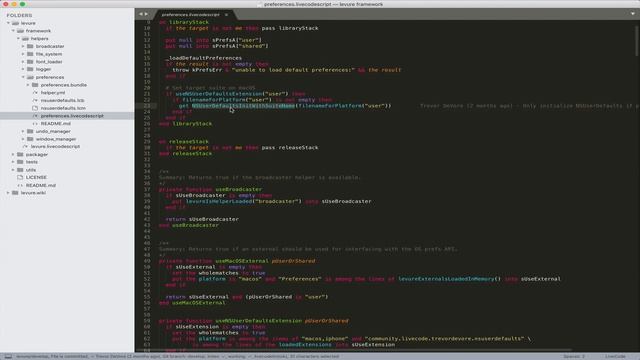
Task: Close the preferences.livecodescript tab
Action: 226,15
